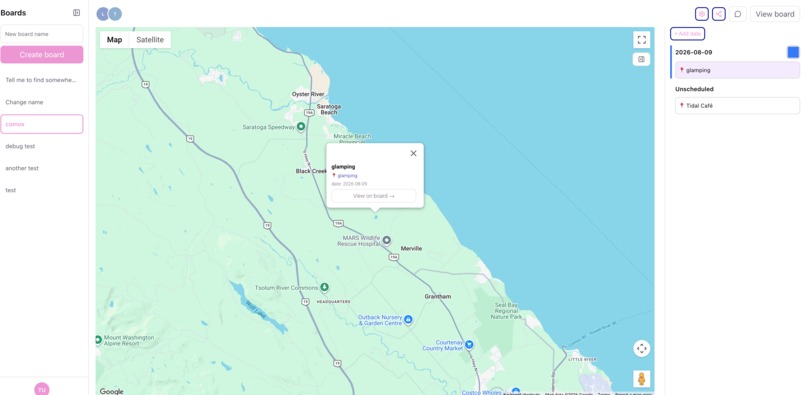
Task: Open the 'Change name' board
Action: (42, 102)
